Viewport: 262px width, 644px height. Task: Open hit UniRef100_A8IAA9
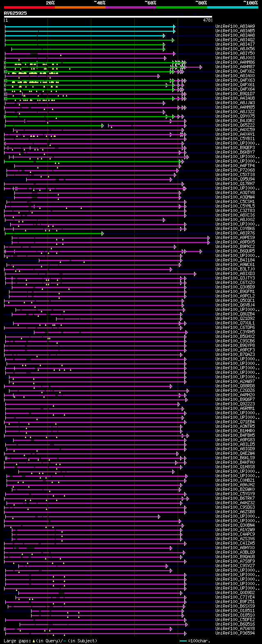pos(235,26)
